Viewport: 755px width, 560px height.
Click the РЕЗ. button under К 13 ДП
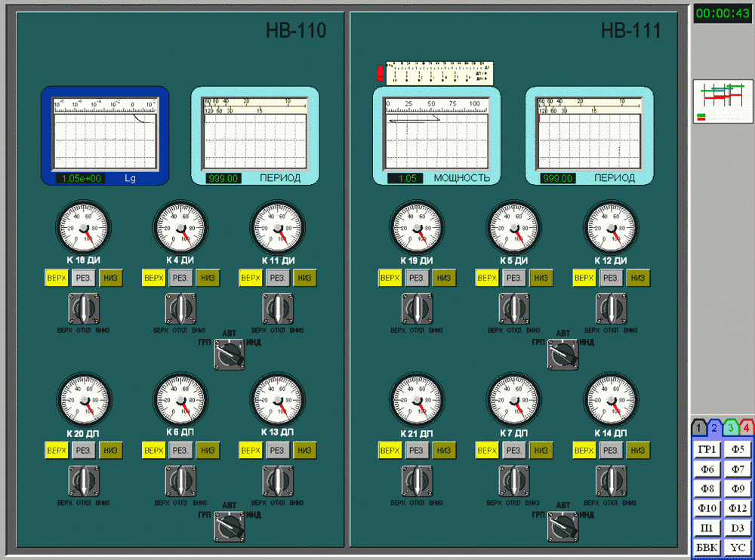[278, 451]
